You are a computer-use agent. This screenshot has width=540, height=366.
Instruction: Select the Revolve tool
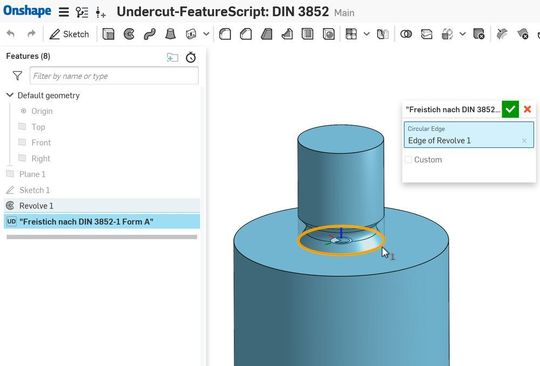click(129, 34)
